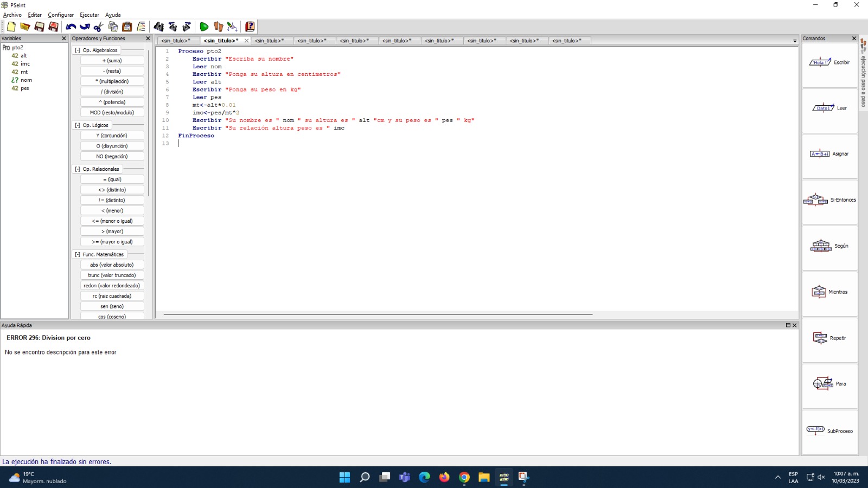Insert Escribir command from Comandos panel
The image size is (868, 488).
tap(829, 63)
